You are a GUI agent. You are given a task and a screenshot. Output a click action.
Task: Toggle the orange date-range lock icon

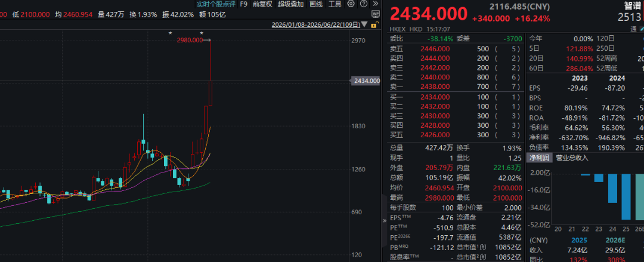click(x=374, y=25)
